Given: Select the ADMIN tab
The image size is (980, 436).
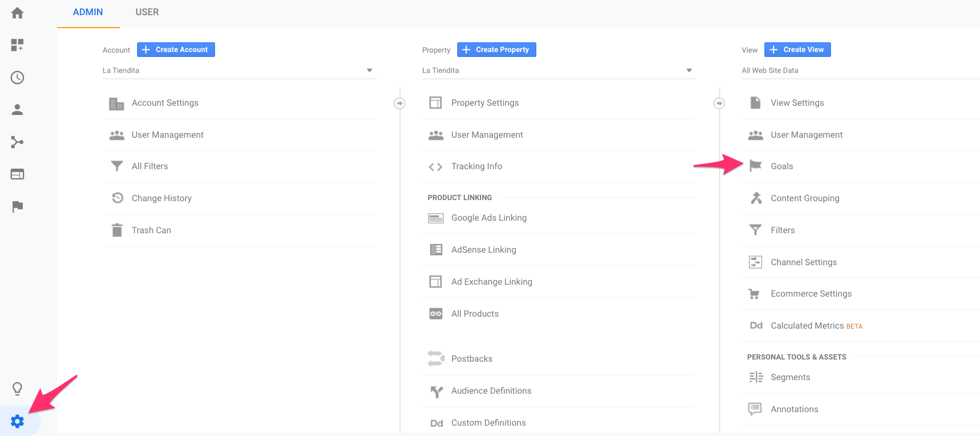Looking at the screenshot, I should click(x=88, y=12).
